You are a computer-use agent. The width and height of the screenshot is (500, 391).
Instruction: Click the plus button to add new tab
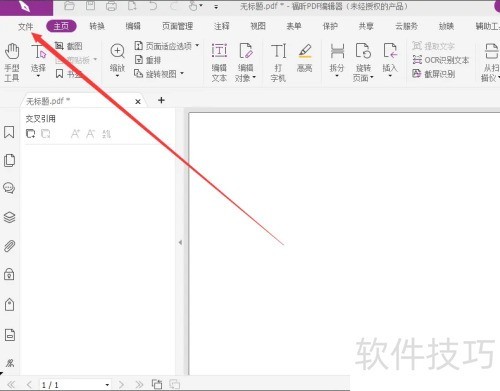coord(161,100)
